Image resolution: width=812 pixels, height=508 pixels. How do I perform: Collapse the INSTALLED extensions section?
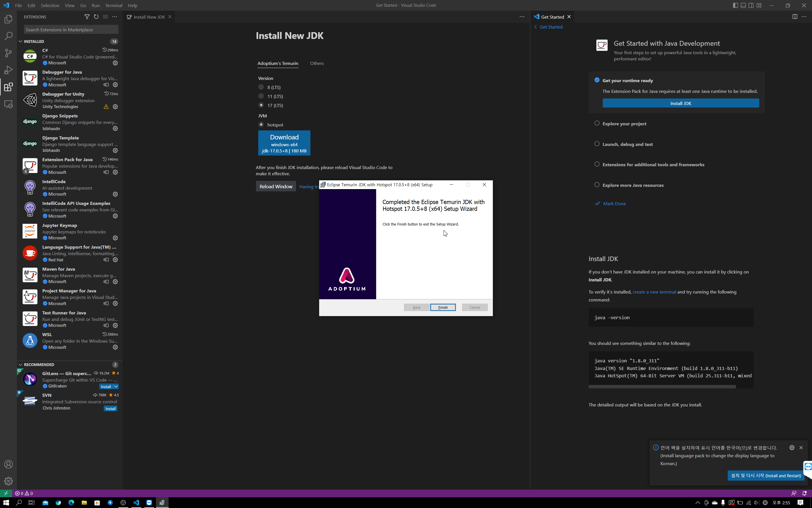[21, 41]
